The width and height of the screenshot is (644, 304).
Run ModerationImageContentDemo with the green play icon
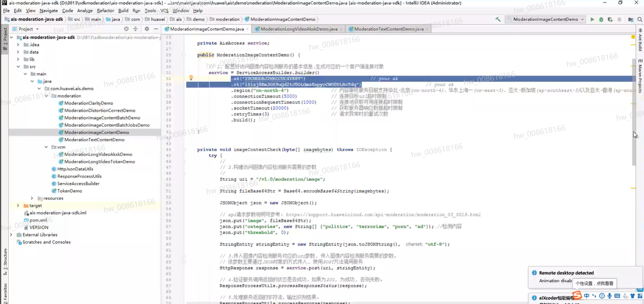(592, 19)
